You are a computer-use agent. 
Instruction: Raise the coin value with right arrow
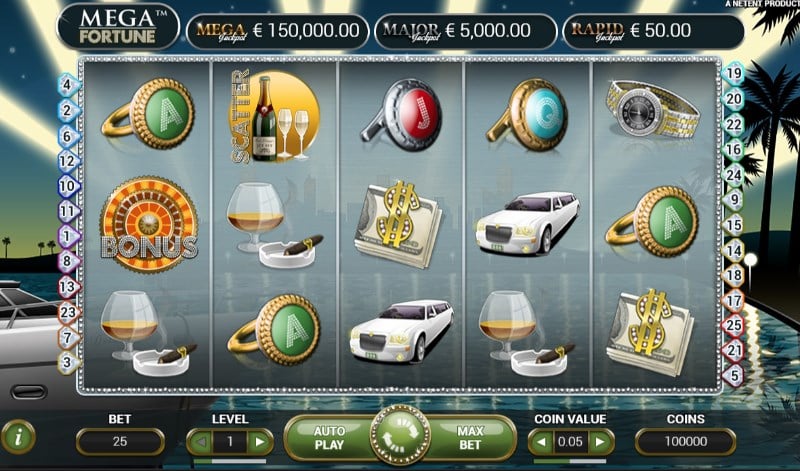600,441
